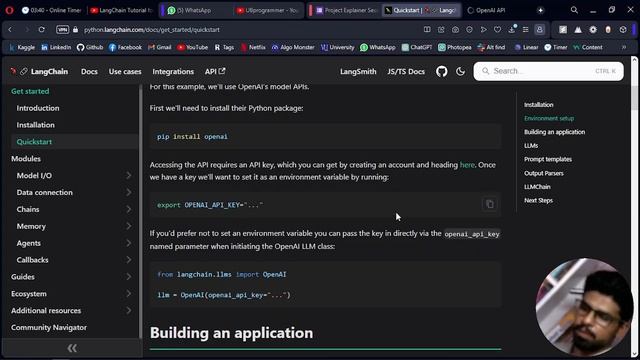Expand Ecosystem sidebar section
The width and height of the screenshot is (640, 360).
pos(128,293)
